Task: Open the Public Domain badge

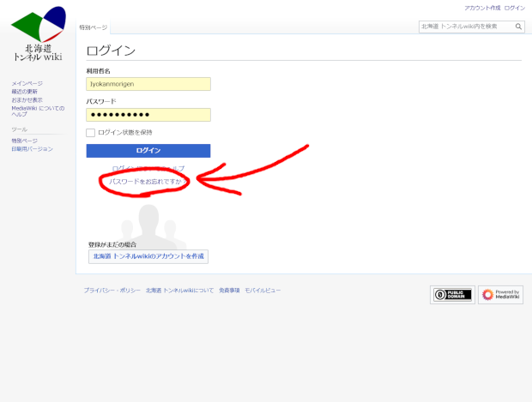Action: (x=452, y=295)
